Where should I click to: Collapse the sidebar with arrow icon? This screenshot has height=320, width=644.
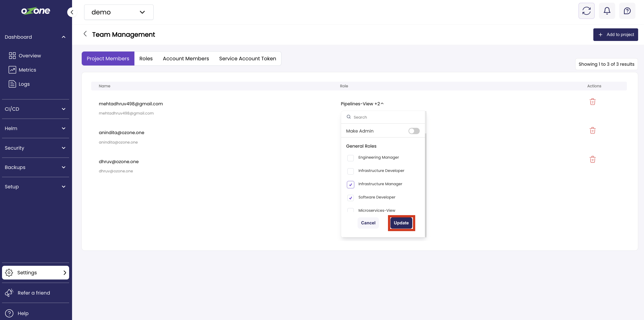pyautogui.click(x=72, y=12)
